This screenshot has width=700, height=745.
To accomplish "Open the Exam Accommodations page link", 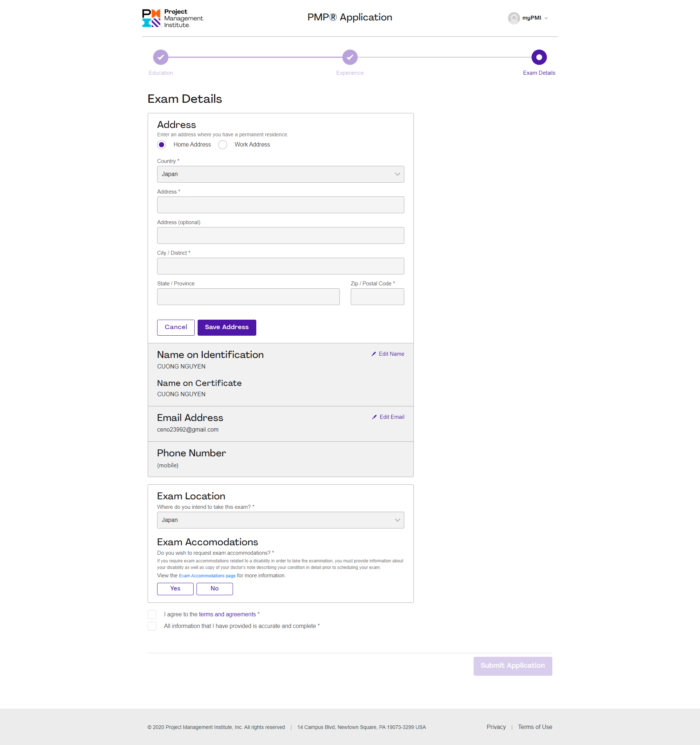I will 207,576.
